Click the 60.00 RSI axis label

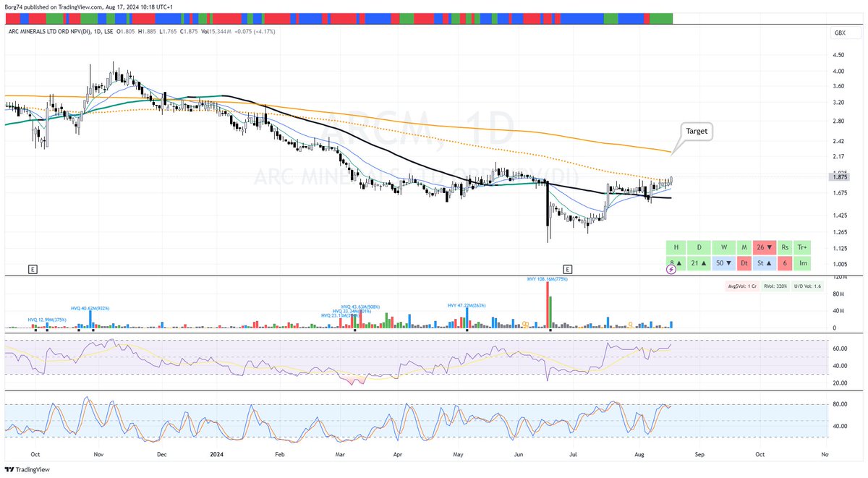coord(839,348)
